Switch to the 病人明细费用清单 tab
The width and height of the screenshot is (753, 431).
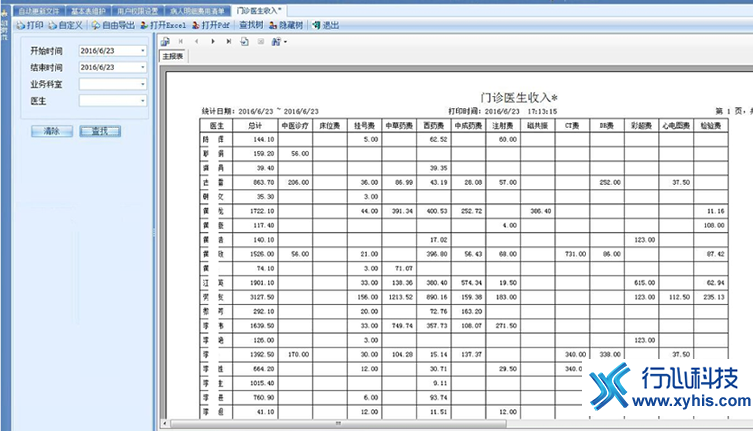197,11
